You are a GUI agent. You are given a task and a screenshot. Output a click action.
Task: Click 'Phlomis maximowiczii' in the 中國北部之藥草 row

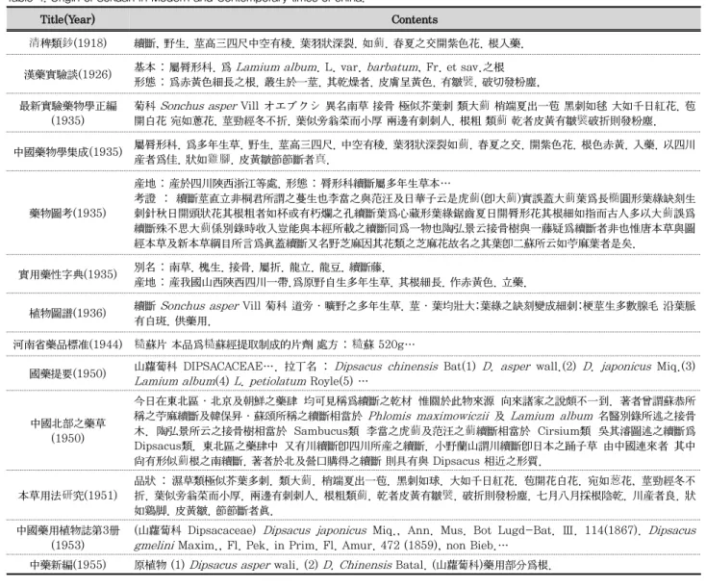[x=428, y=416]
